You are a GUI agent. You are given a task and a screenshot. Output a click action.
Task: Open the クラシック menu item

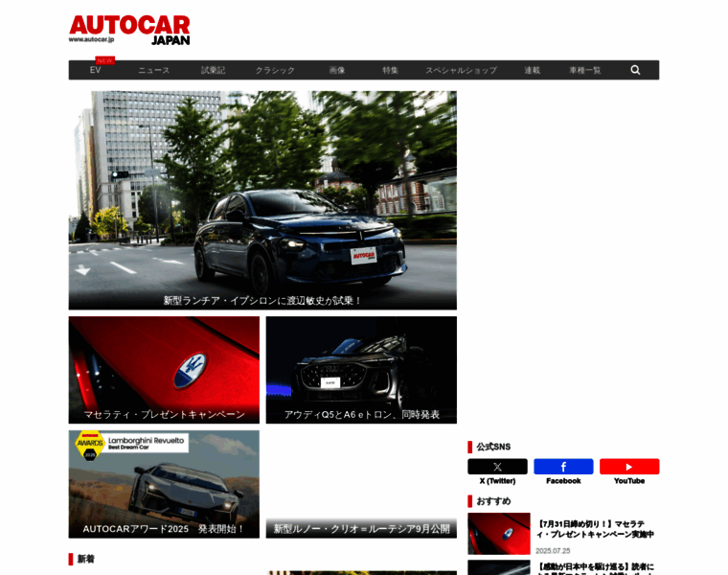[x=275, y=70]
